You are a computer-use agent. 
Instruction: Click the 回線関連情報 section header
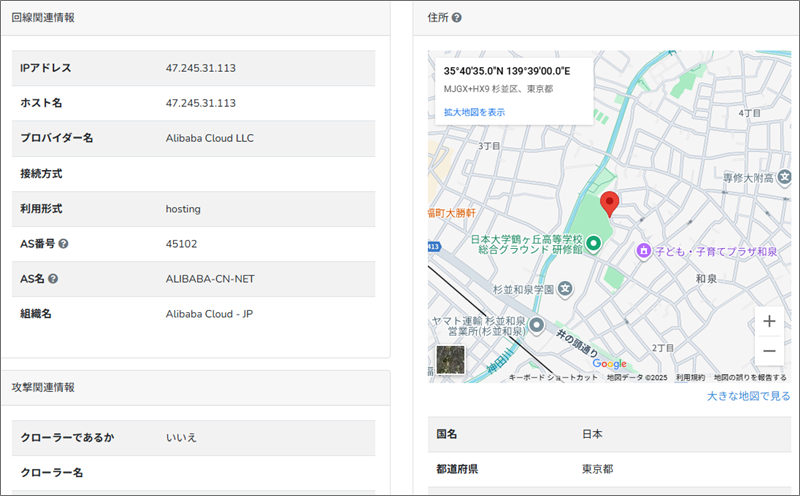pos(43,18)
